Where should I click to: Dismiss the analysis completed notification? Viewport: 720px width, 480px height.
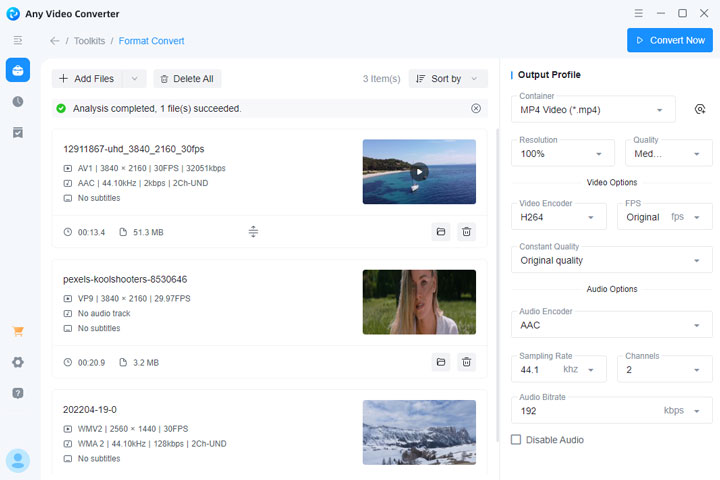[x=476, y=108]
